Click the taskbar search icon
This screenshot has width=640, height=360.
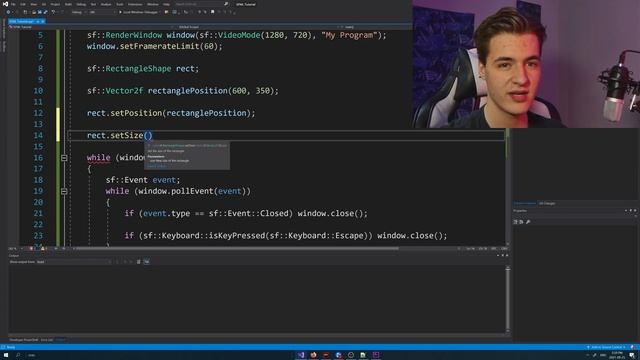pos(18,355)
